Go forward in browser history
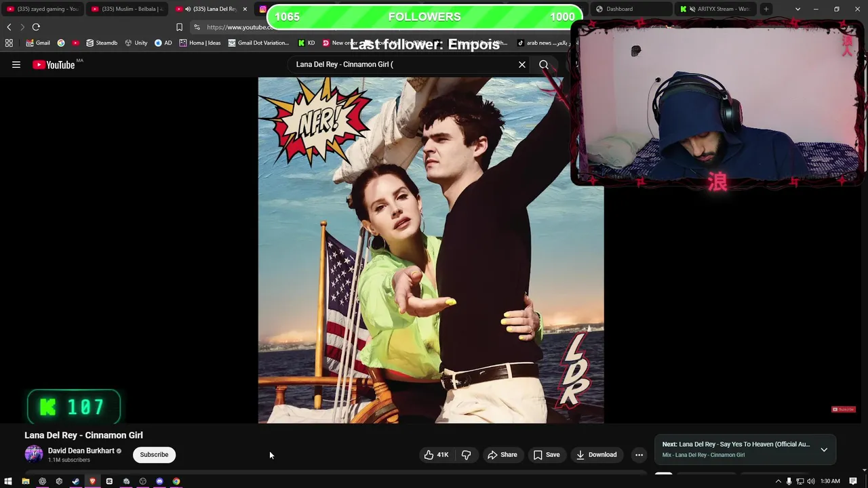Screen dimensions: 868x488 coord(22,27)
